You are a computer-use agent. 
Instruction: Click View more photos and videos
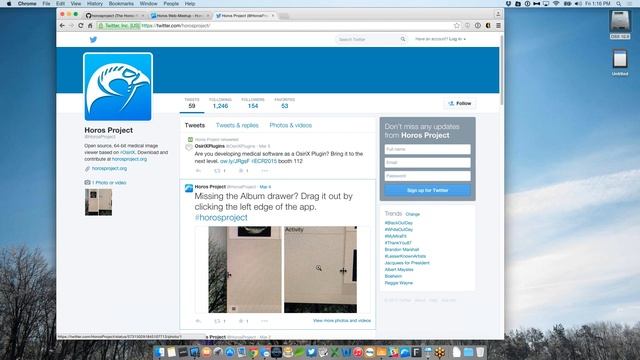342,321
